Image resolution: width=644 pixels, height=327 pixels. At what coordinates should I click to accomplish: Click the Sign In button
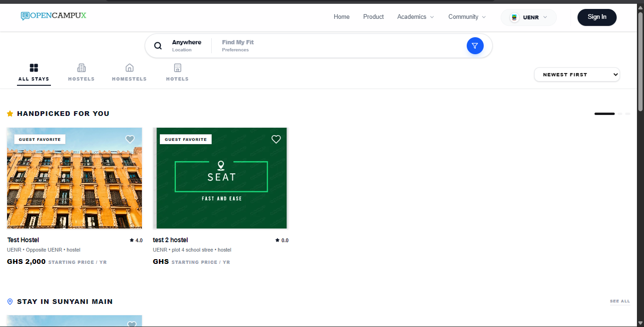coord(597,17)
